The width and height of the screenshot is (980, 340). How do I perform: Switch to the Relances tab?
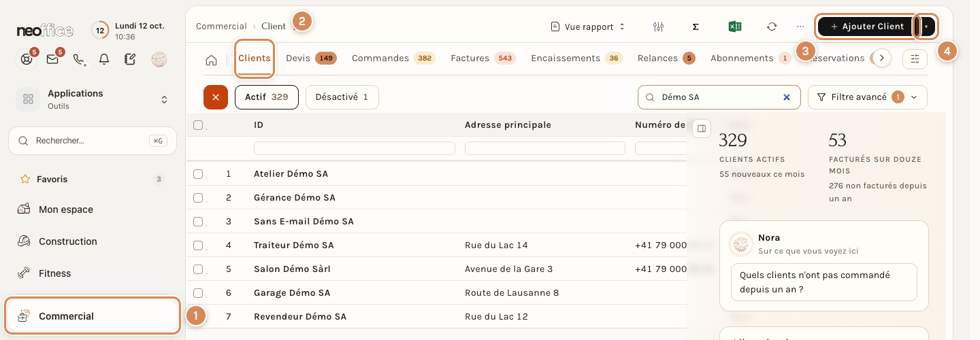pyautogui.click(x=666, y=58)
